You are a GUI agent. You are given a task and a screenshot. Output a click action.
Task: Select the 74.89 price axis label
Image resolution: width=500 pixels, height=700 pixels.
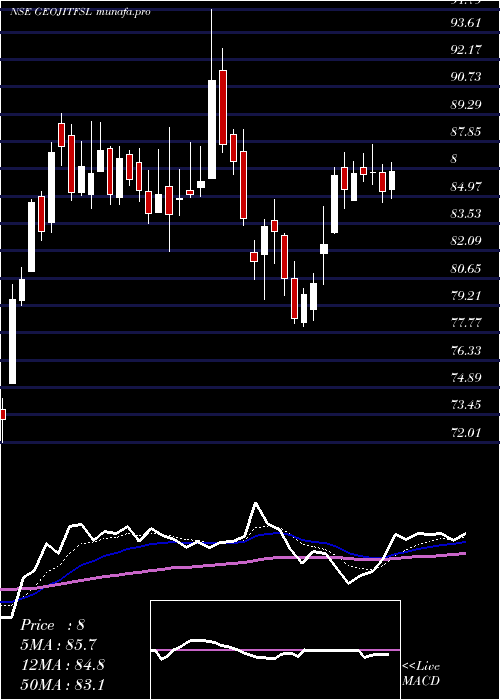[466, 378]
